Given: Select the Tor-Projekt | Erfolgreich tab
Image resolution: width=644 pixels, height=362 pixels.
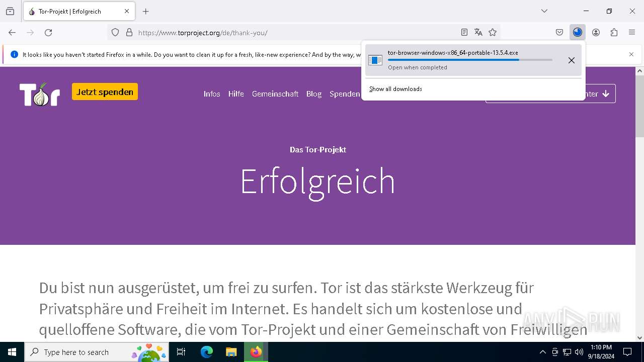Looking at the screenshot, I should coord(78,11).
